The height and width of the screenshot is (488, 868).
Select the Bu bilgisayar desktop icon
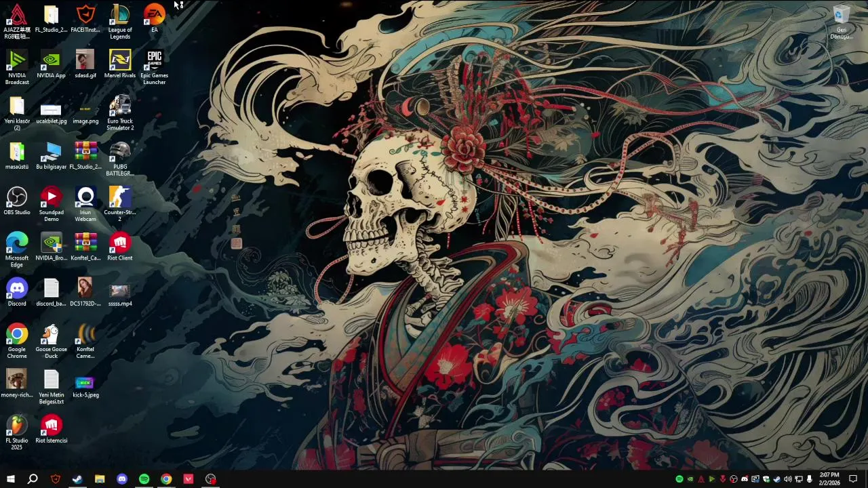51,156
